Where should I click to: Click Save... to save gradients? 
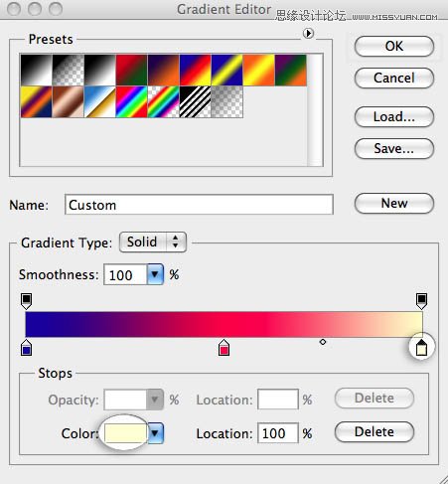394,149
